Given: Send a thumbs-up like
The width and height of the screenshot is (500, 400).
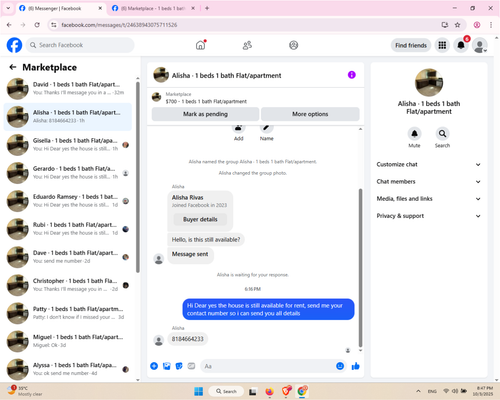Looking at the screenshot, I should (356, 366).
